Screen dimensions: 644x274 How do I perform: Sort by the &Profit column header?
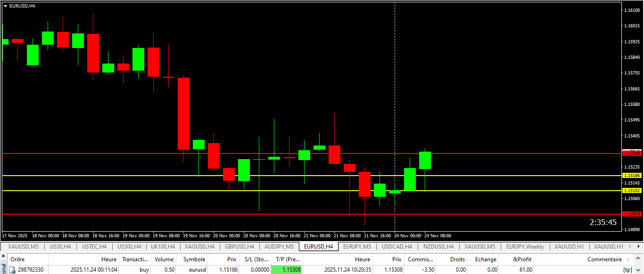517,259
